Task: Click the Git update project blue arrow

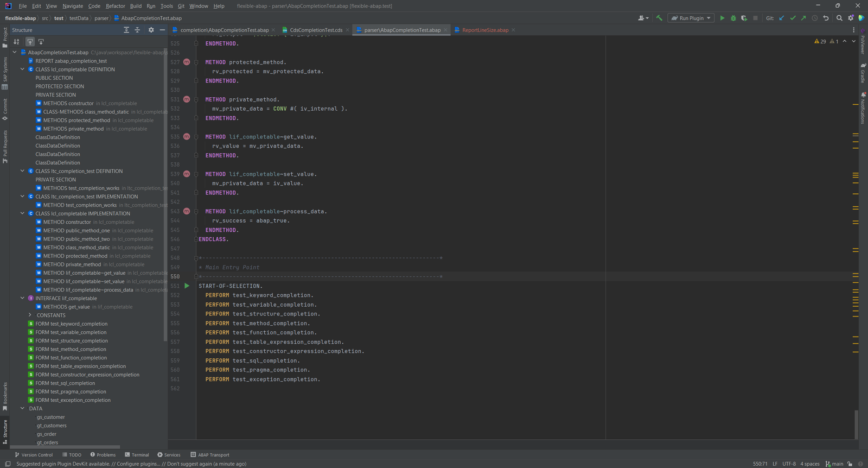Action: (x=782, y=18)
